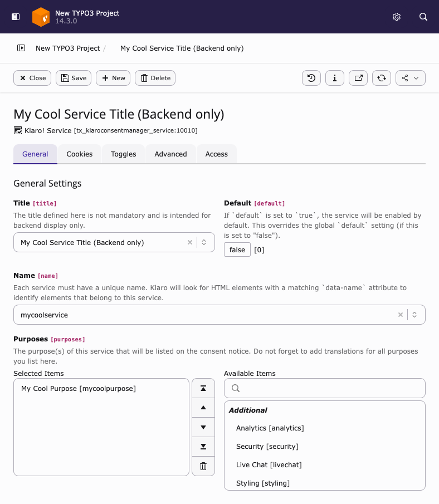Viewport: 439px width, 504px height.
Task: Open the search magnifier in top bar
Action: (423, 17)
